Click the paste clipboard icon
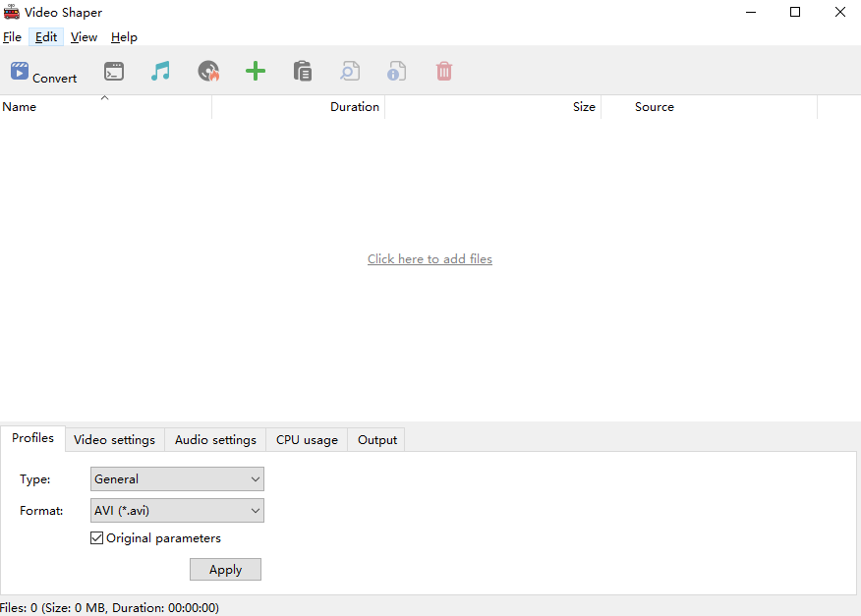 pyautogui.click(x=303, y=72)
